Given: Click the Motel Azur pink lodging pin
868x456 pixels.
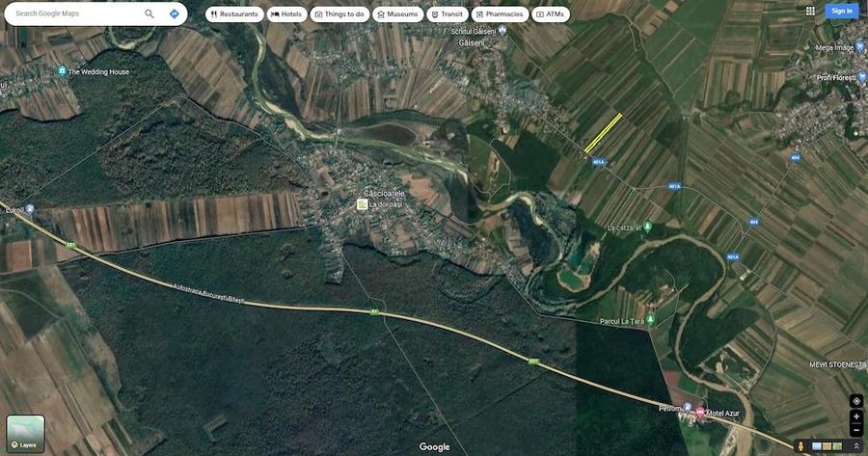Looking at the screenshot, I should coord(700,413).
